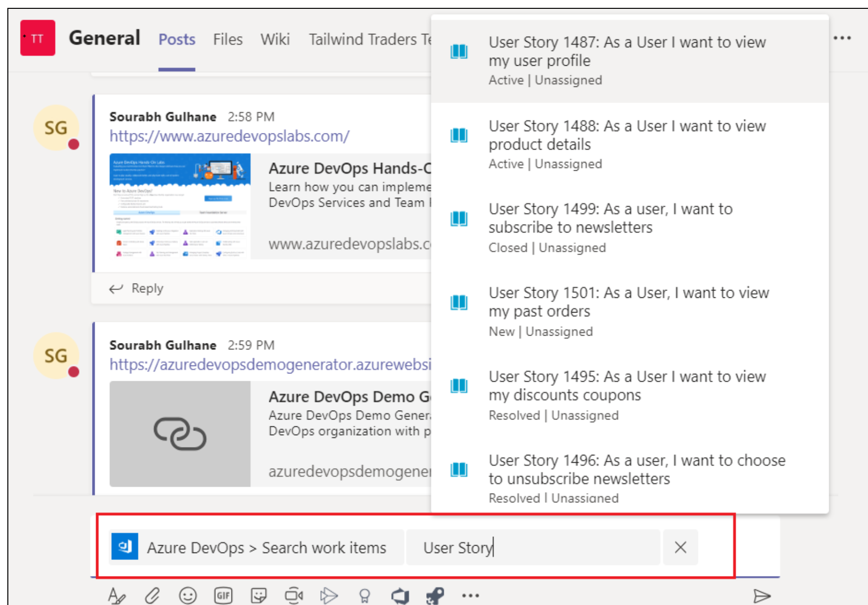
Task: Reply to the 2:58 PM post
Action: (136, 288)
